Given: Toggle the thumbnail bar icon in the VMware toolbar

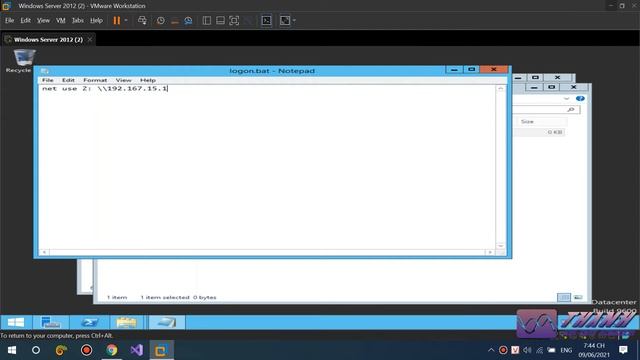Looking at the screenshot, I should coord(220,20).
